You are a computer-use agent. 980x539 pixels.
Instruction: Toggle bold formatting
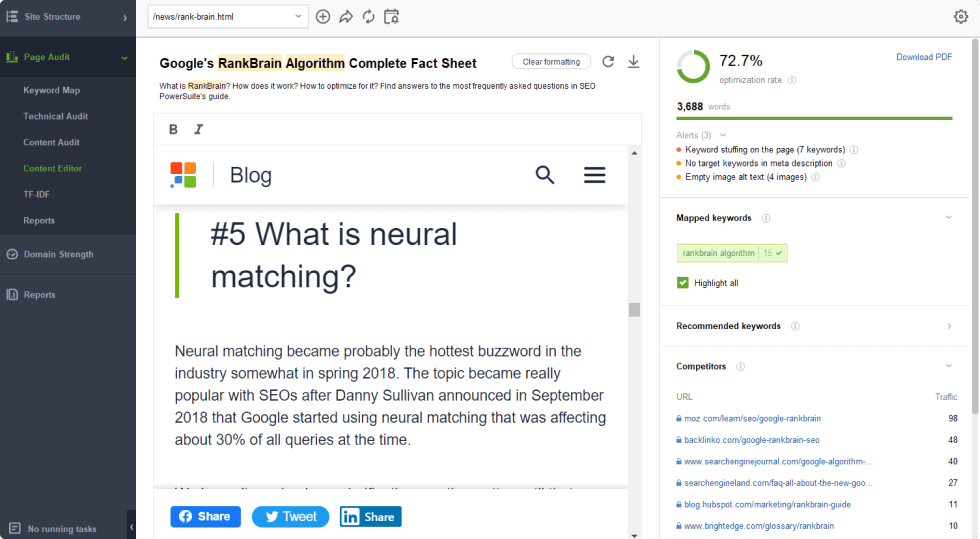[173, 129]
